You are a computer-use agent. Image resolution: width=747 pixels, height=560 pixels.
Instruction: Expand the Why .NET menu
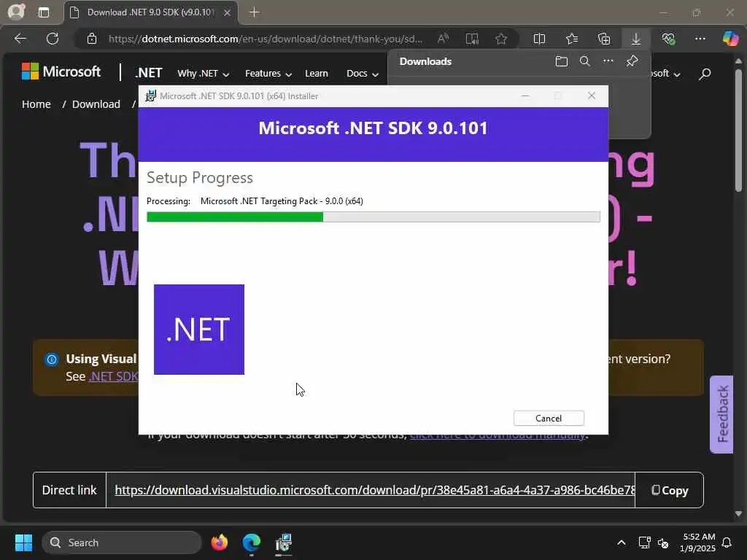point(203,74)
